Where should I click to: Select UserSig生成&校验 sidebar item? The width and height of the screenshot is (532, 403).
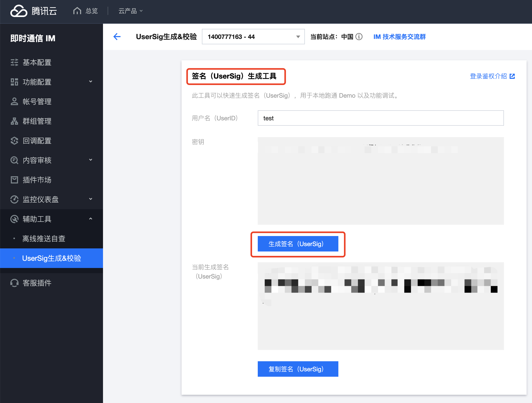(52, 258)
